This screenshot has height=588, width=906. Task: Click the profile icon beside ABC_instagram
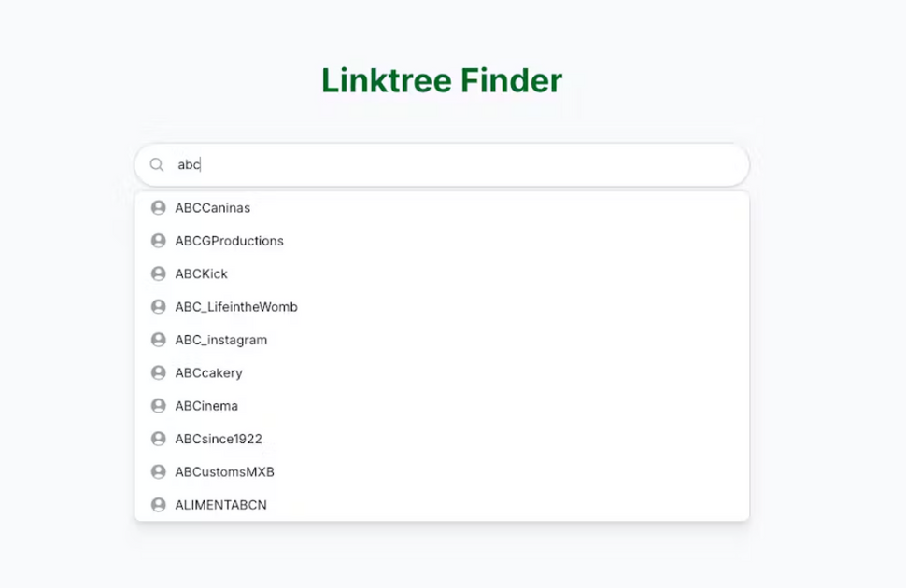point(157,340)
